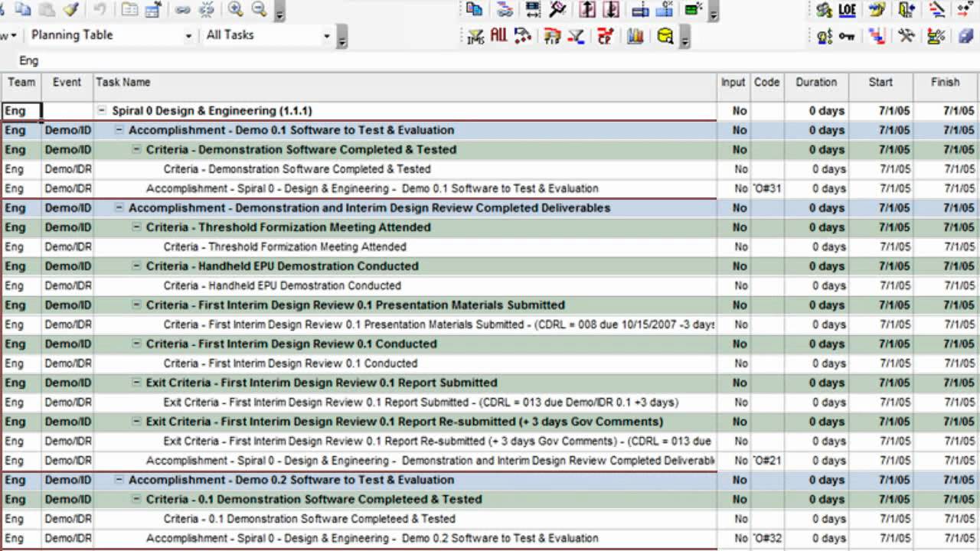Image resolution: width=980 pixels, height=551 pixels.
Task: Click the Zoom Out magnifier icon
Action: (260, 9)
